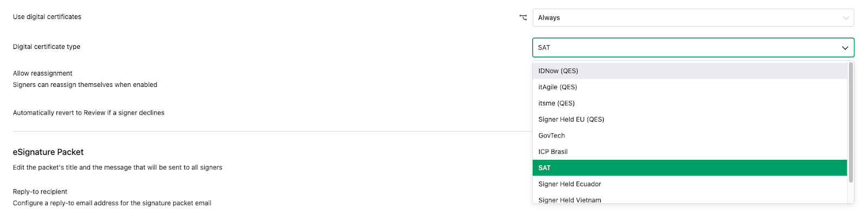Expand the chevron on the Always dropdown
This screenshot has width=868, height=212.
[x=846, y=18]
